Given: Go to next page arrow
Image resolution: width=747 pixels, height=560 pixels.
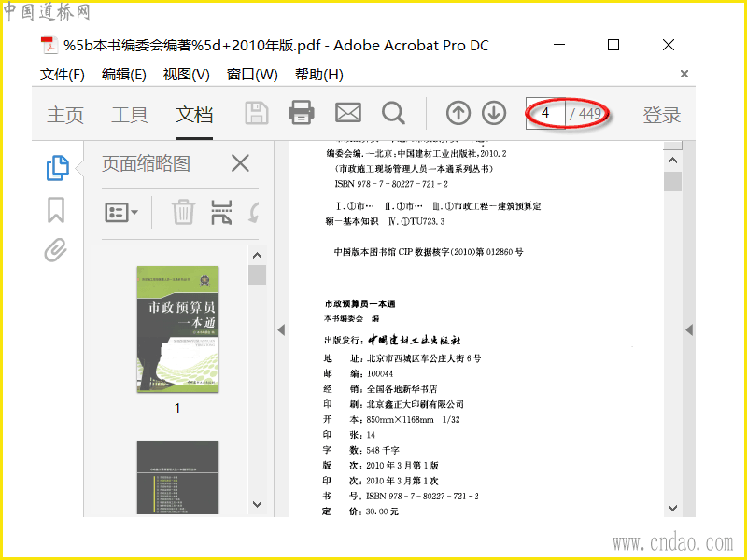Looking at the screenshot, I should (x=494, y=113).
